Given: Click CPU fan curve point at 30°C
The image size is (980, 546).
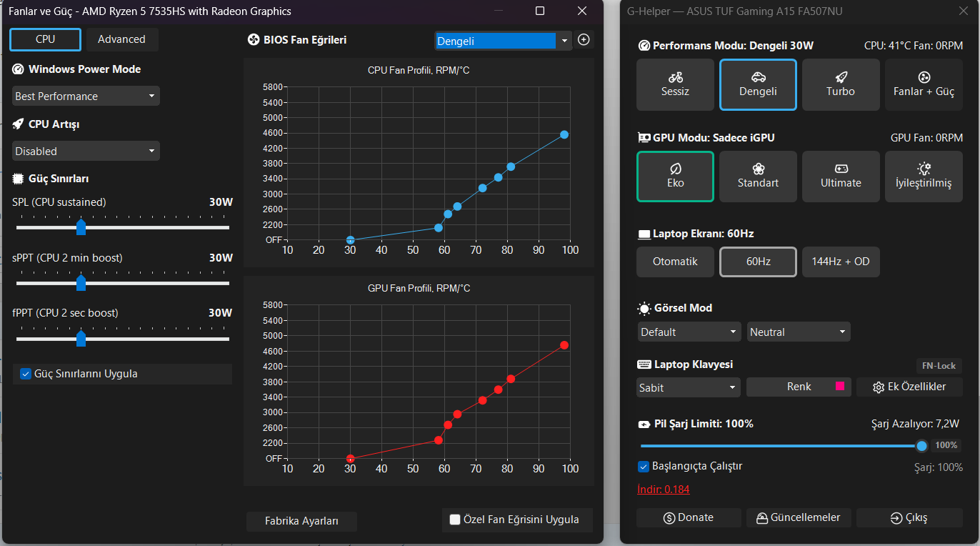Looking at the screenshot, I should click(350, 240).
